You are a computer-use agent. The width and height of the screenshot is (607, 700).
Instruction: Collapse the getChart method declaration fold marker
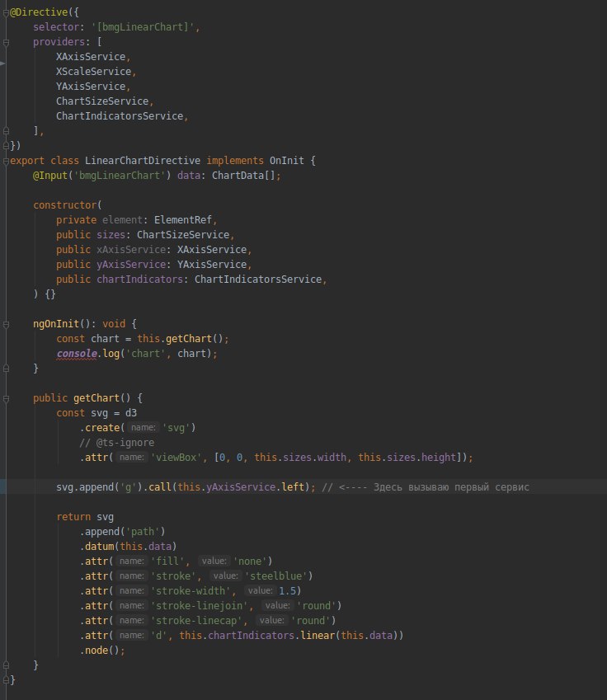pyautogui.click(x=6, y=399)
